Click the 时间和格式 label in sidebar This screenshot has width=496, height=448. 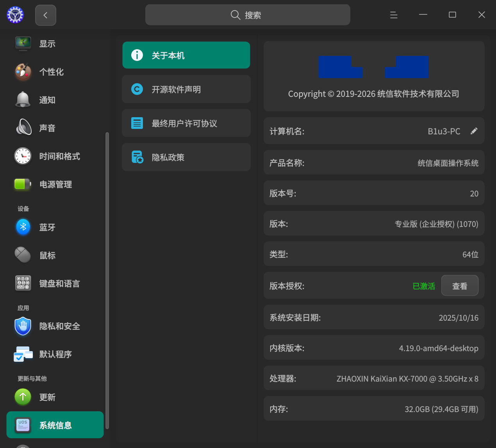point(60,156)
